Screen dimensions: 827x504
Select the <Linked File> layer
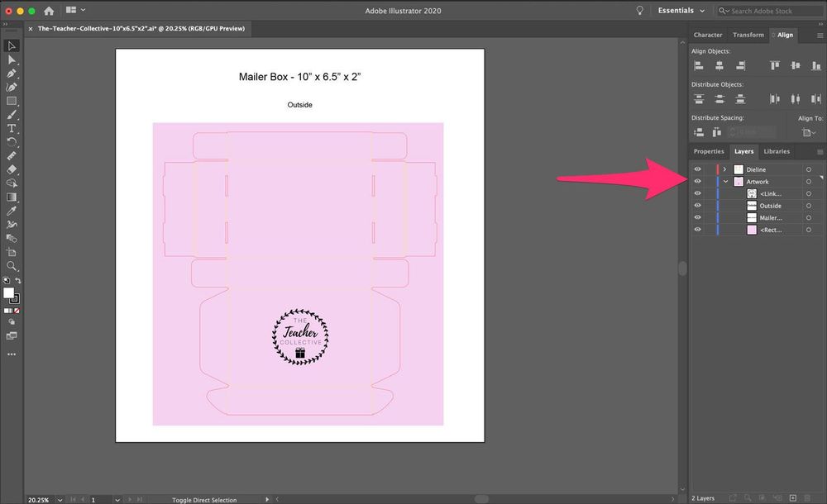[x=769, y=193]
